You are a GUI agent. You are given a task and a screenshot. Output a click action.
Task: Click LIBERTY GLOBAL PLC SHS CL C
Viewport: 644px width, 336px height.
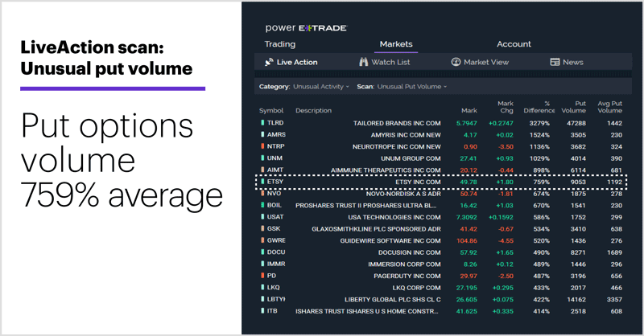pyautogui.click(x=393, y=300)
